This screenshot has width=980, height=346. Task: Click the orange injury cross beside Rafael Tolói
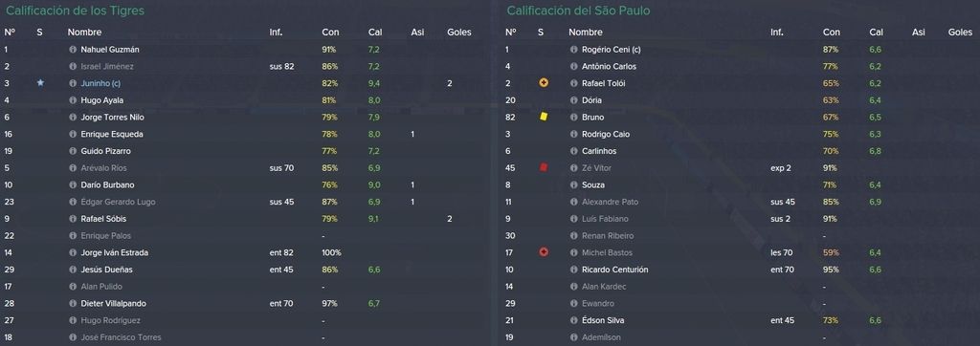coord(544,83)
